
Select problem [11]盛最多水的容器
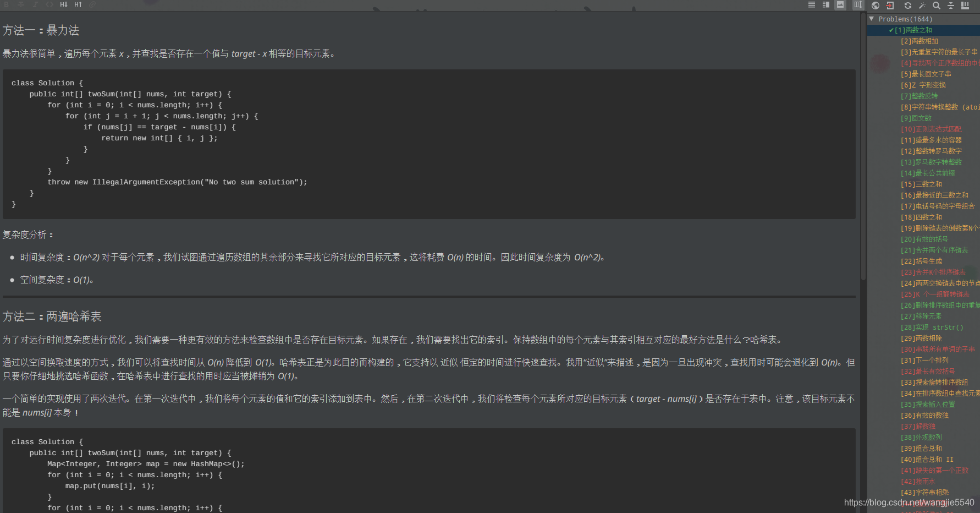pos(931,140)
